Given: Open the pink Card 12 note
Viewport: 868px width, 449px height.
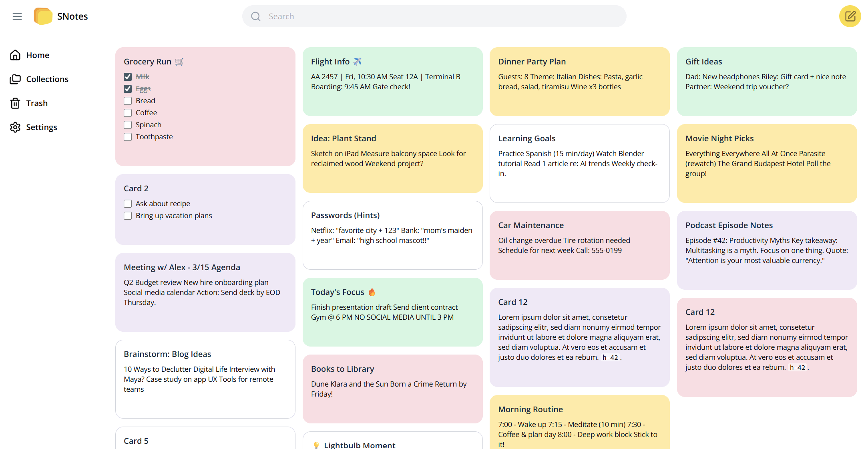Looking at the screenshot, I should tap(767, 347).
